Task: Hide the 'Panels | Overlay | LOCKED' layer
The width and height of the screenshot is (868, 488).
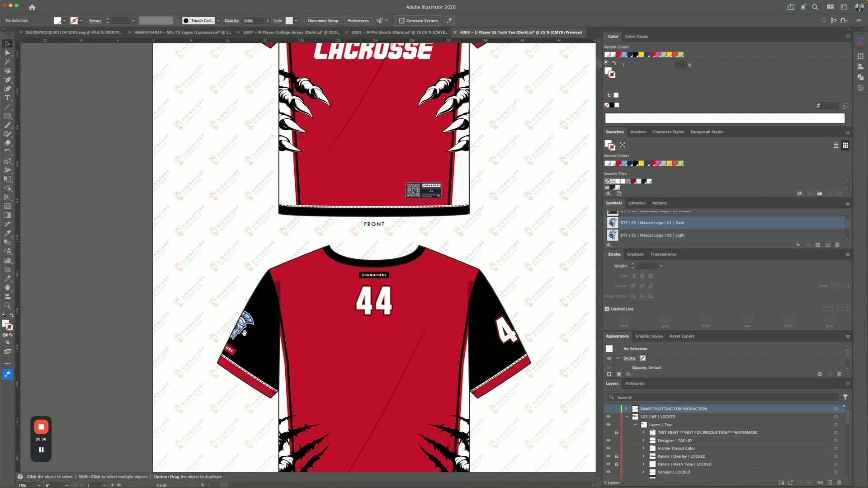Action: pyautogui.click(x=608, y=456)
